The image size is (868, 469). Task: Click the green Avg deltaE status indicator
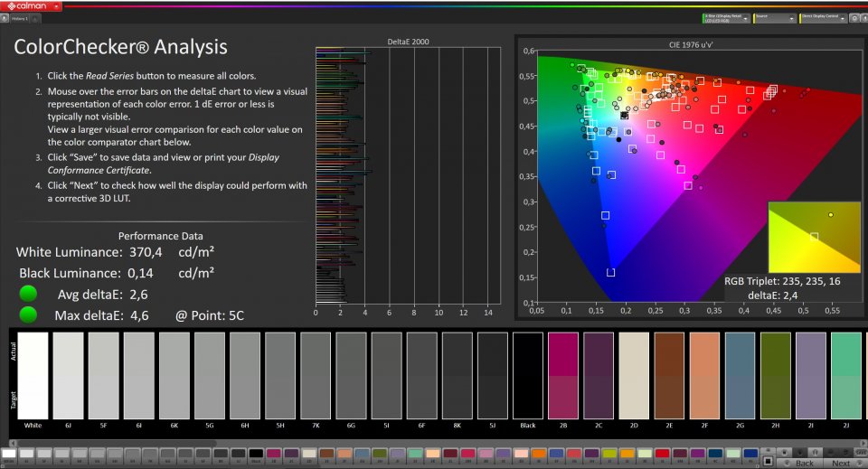click(x=28, y=294)
